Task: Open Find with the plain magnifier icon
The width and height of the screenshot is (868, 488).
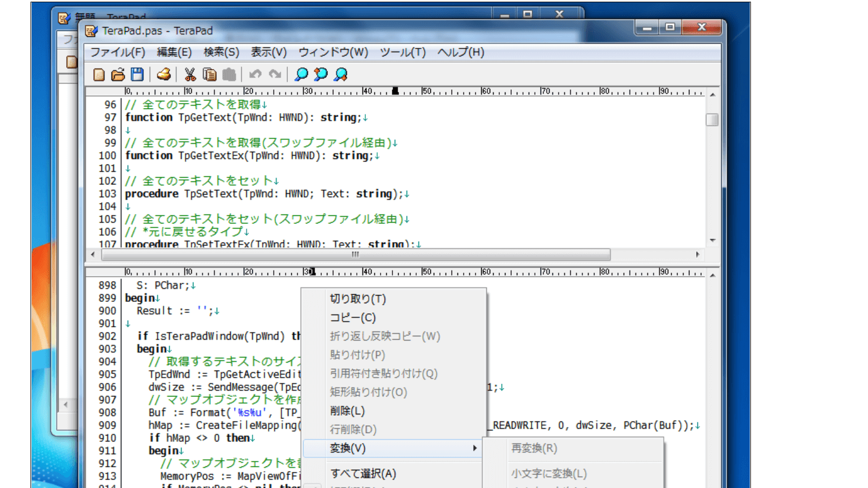Action: (301, 75)
